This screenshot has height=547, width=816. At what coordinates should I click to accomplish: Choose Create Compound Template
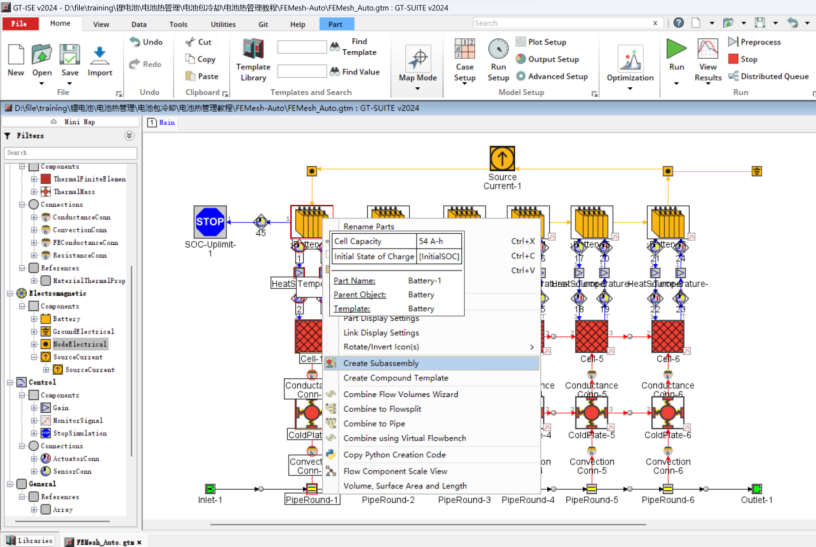pos(431,378)
